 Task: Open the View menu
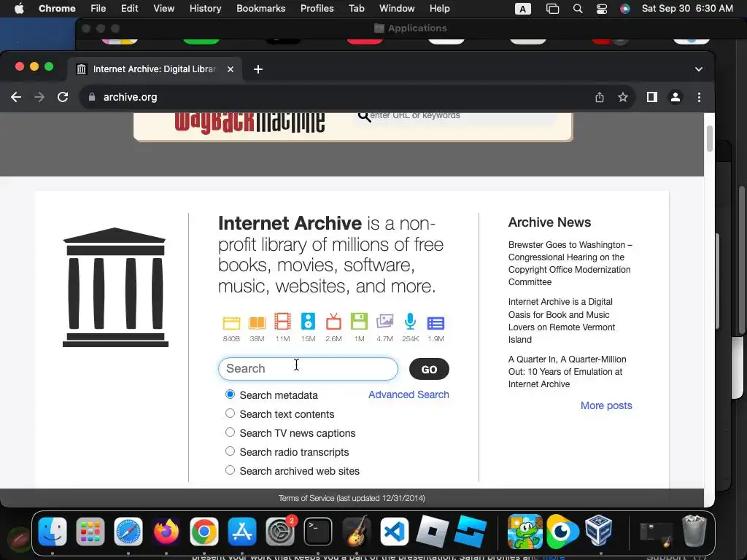(x=163, y=9)
